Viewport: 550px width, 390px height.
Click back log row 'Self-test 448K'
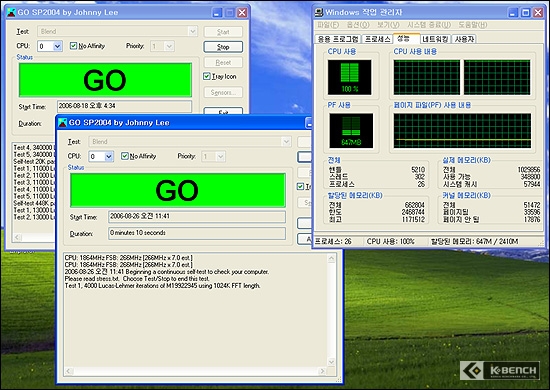click(34, 203)
